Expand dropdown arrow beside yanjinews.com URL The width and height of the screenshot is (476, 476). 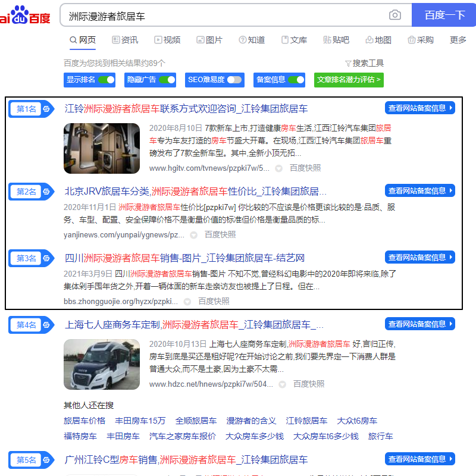point(194,235)
